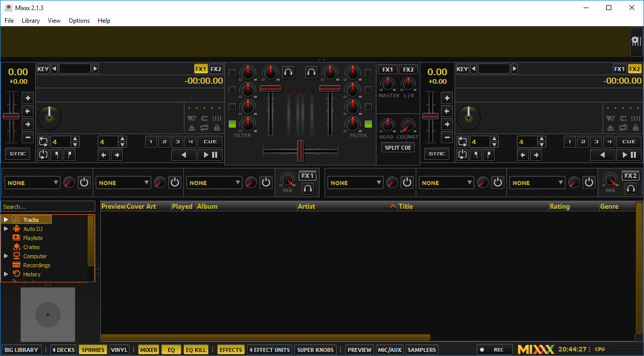Toggle headphone cue for right deck channel
The image size is (644, 356).
(x=311, y=72)
